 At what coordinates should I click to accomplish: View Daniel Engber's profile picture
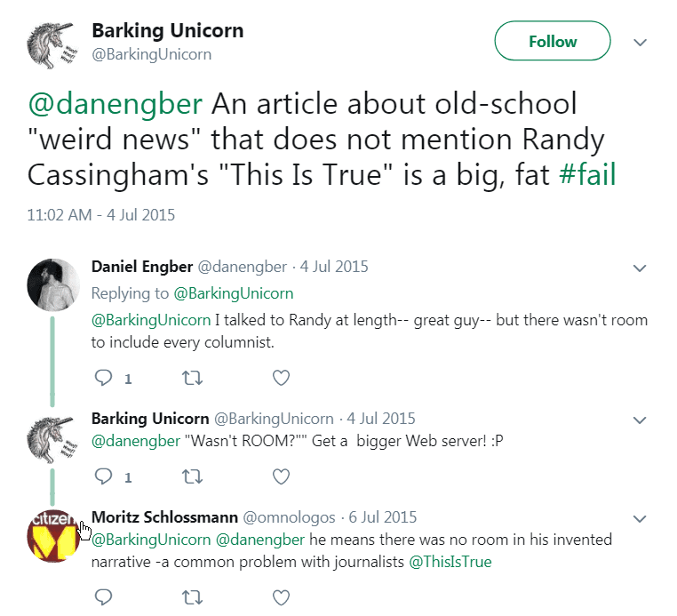point(53,284)
